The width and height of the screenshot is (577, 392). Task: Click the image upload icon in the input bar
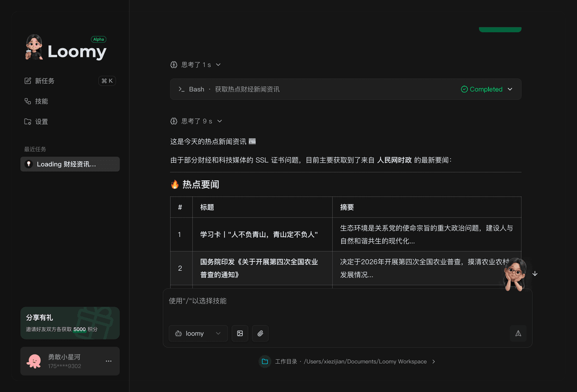[240, 333]
